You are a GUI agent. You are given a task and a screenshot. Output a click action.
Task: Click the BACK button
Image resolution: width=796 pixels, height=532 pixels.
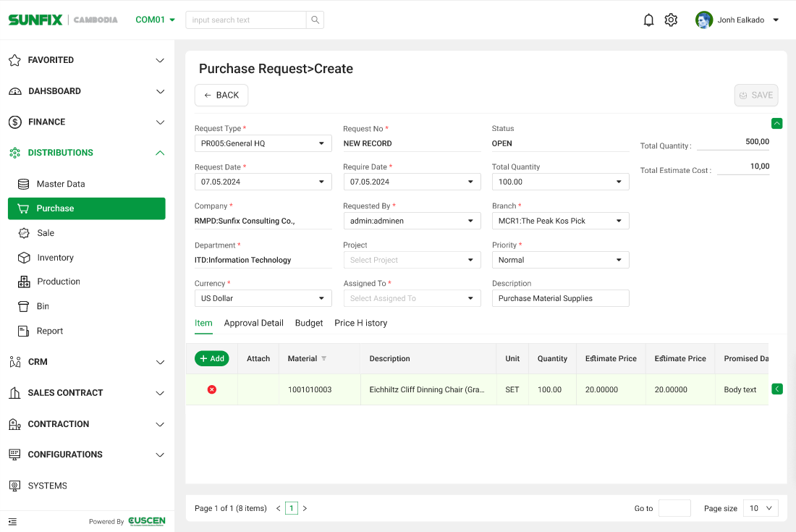click(221, 96)
